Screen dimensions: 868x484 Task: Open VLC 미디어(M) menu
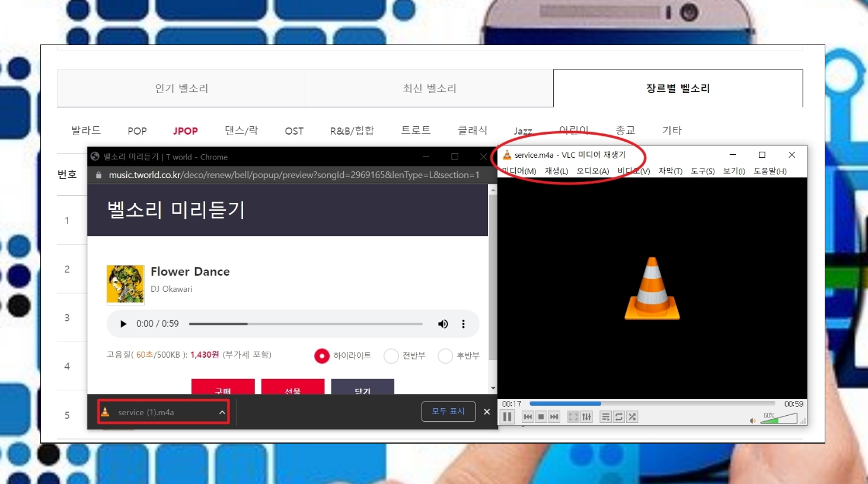(x=519, y=171)
